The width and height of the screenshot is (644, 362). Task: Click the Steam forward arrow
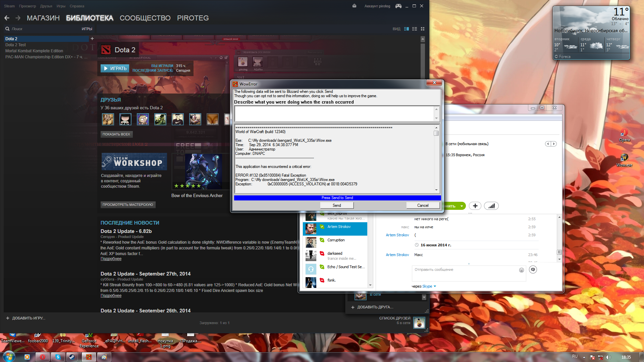(18, 18)
